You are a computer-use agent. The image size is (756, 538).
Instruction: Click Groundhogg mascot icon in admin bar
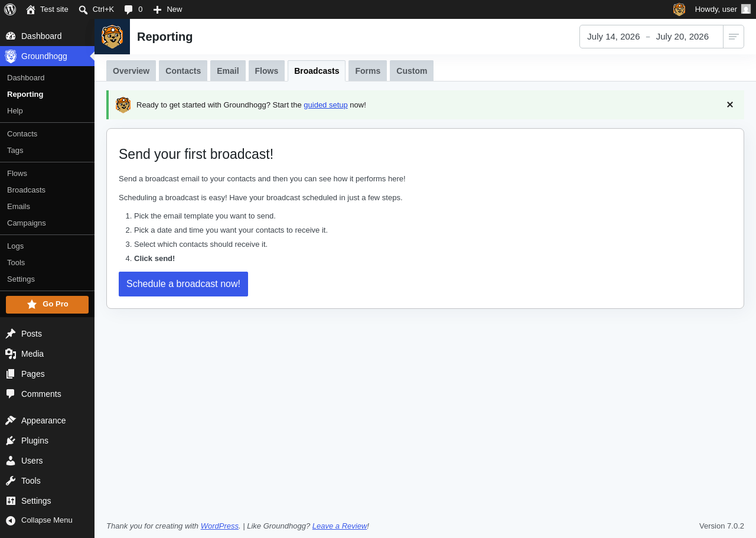[679, 9]
